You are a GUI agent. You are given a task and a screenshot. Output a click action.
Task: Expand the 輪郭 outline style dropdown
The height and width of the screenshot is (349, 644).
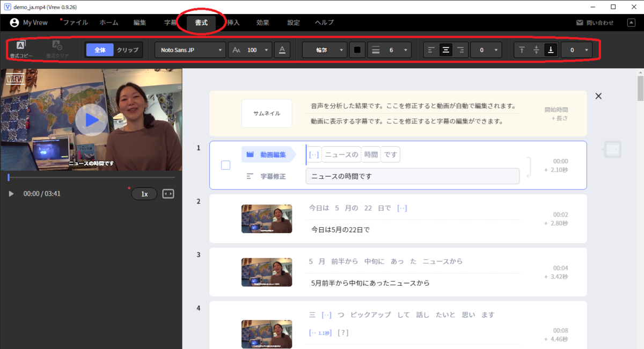point(324,49)
